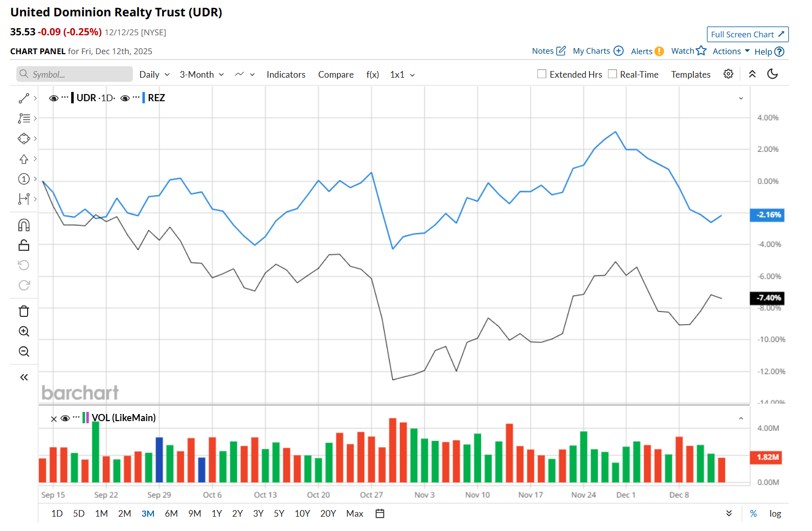
Task: Click the magnet snap mode icon
Action: click(24, 225)
